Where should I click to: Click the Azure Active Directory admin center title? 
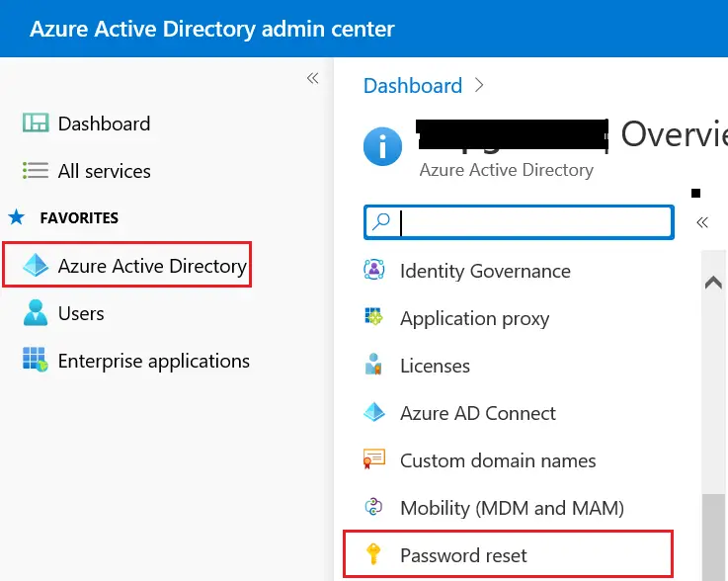212,29
